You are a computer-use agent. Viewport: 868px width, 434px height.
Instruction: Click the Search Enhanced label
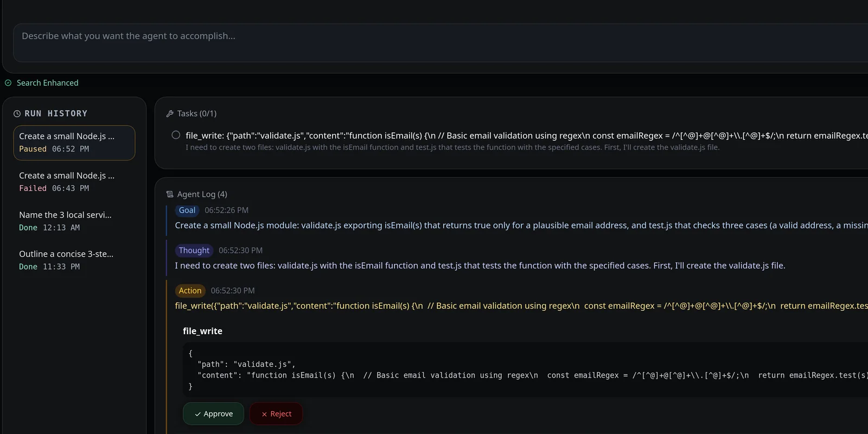[x=48, y=83]
